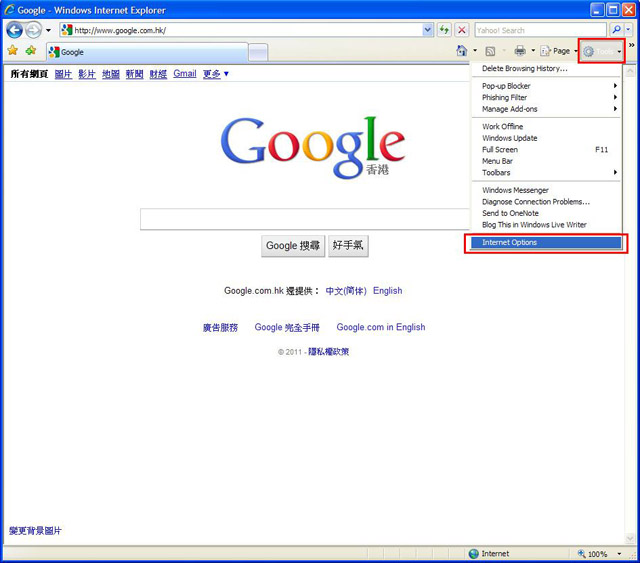The height and width of the screenshot is (563, 640).
Task: Open the Manage Add-ons submenu
Action: (546, 109)
